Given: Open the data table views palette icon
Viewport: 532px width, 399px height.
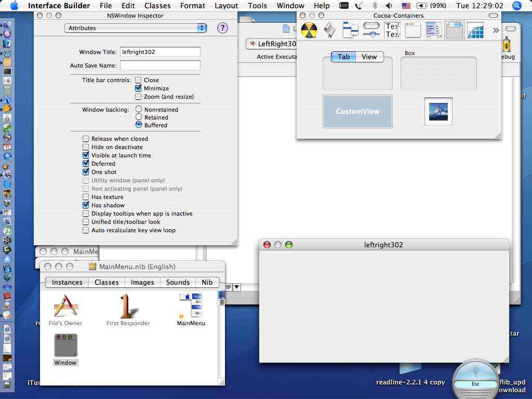Looking at the screenshot, I should [434, 31].
